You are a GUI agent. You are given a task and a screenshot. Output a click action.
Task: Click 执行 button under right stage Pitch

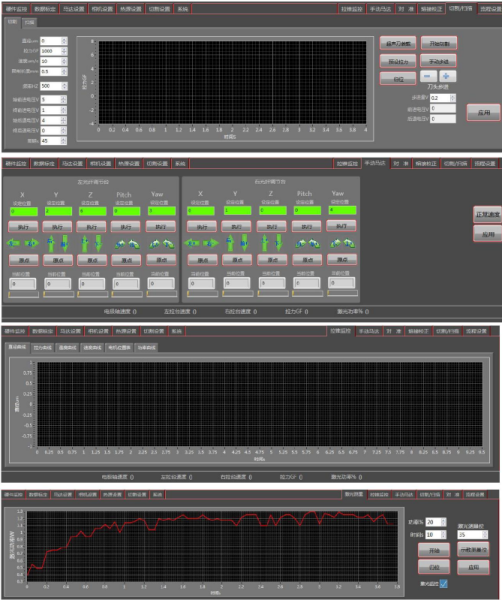click(x=306, y=226)
